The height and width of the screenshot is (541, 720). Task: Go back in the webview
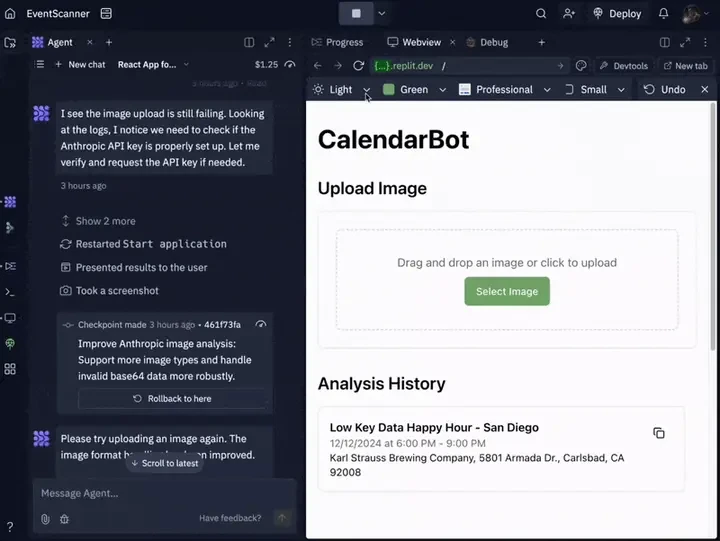[318, 66]
